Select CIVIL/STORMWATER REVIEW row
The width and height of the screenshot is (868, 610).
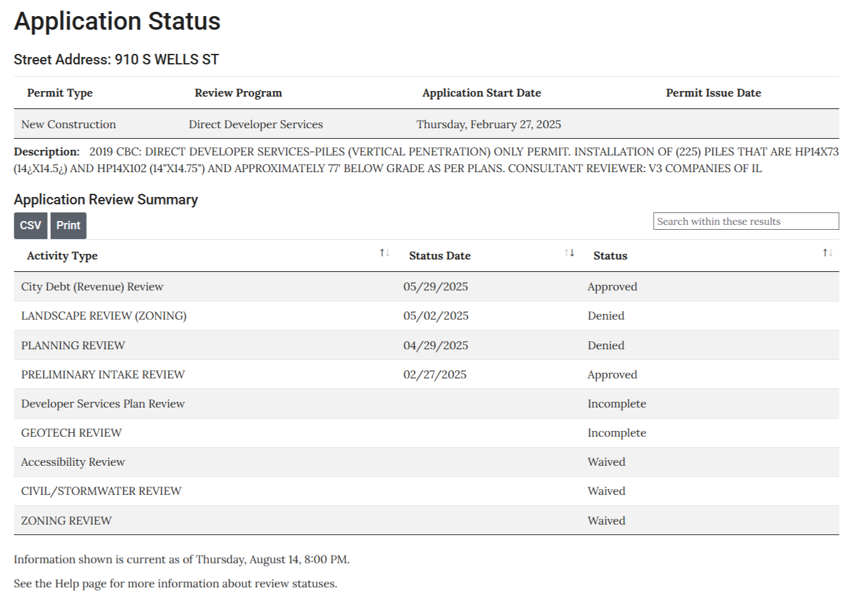point(426,491)
